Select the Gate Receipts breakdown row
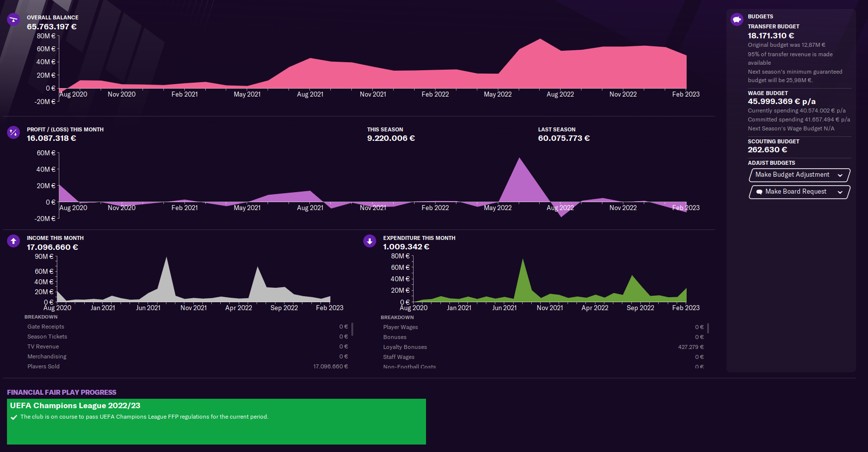The image size is (868, 452). (187, 327)
